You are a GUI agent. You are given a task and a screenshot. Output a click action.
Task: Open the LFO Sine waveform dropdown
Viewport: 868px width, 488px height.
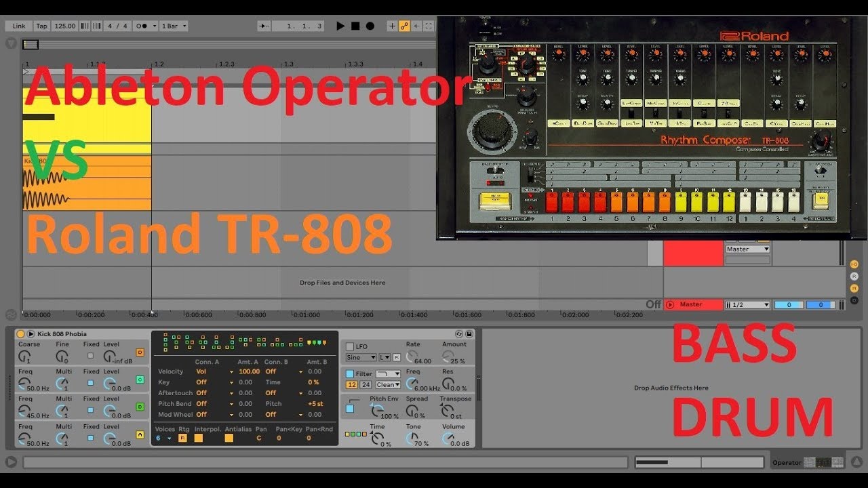tap(361, 357)
